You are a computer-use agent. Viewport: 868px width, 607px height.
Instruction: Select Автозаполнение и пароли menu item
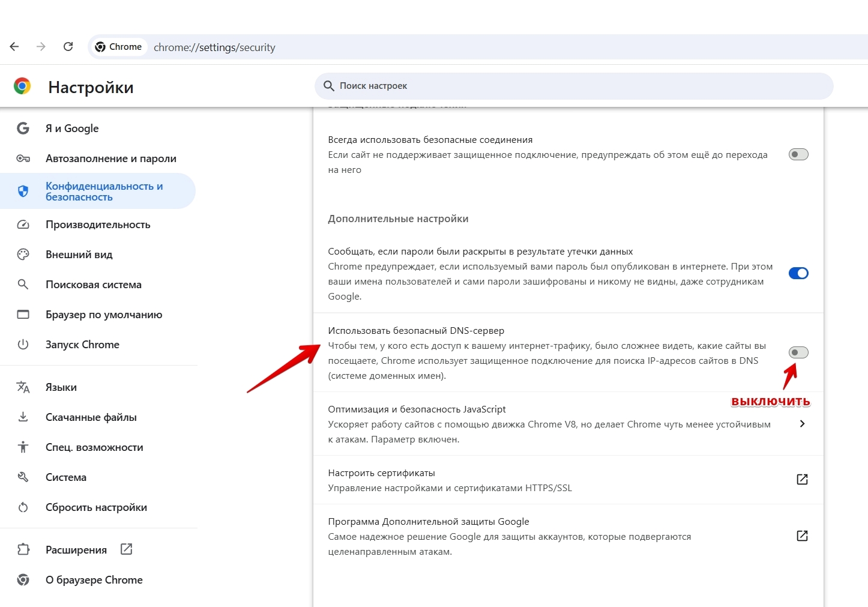110,159
